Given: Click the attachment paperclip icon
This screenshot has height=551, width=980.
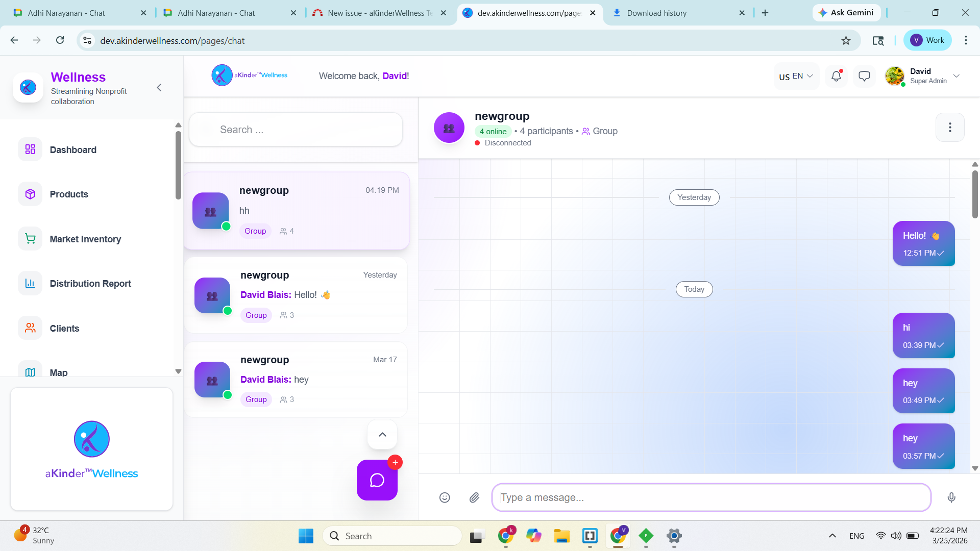Looking at the screenshot, I should point(474,497).
